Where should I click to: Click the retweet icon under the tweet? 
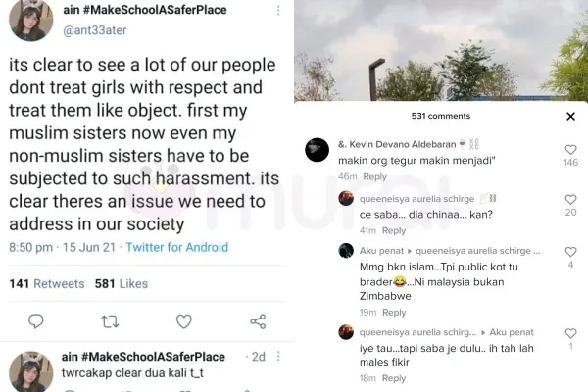pyautogui.click(x=110, y=320)
